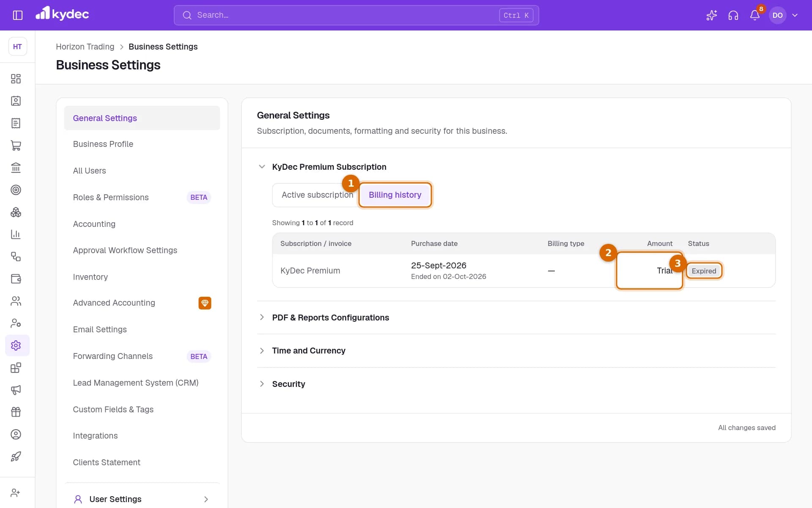Open the bank building icon in sidebar
Image resolution: width=812 pixels, height=508 pixels.
click(x=16, y=168)
